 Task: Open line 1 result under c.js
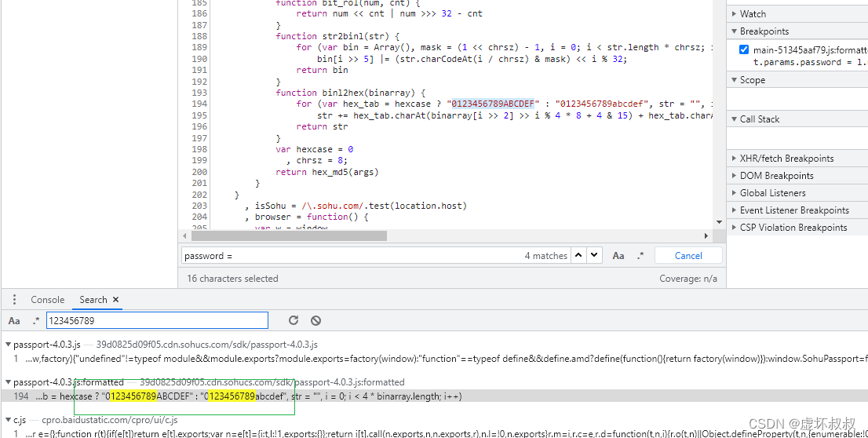[x=434, y=433]
